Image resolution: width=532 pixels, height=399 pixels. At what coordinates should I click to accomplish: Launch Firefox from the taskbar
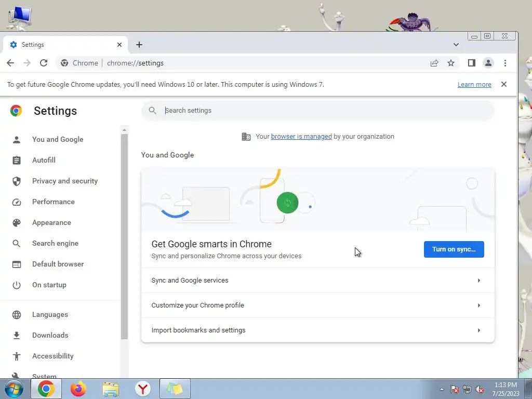point(78,389)
